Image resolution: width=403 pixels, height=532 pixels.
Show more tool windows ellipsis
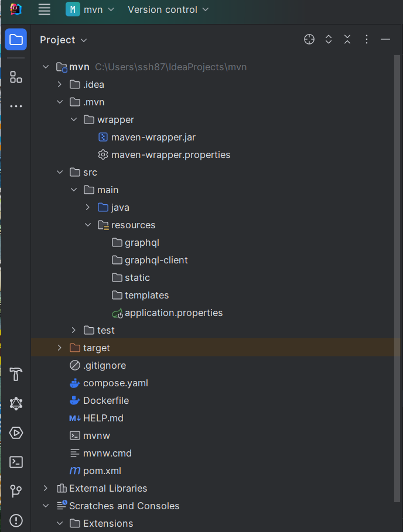click(x=16, y=106)
